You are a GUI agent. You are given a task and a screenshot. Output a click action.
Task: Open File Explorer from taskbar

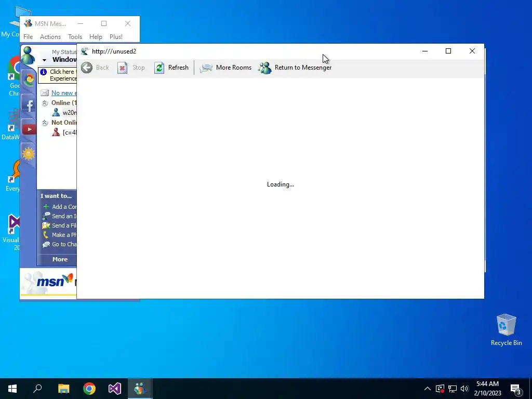pos(63,389)
